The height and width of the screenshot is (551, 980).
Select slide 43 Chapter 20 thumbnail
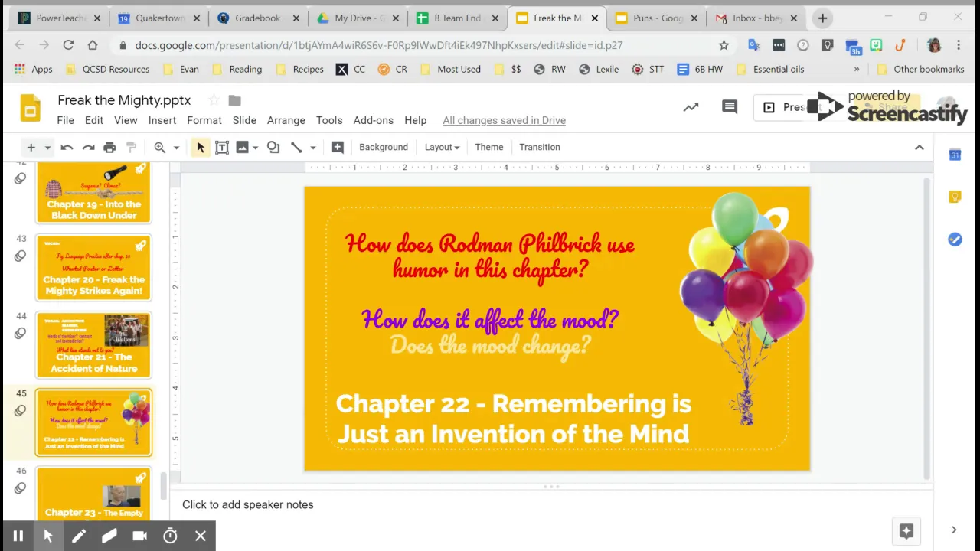(93, 267)
